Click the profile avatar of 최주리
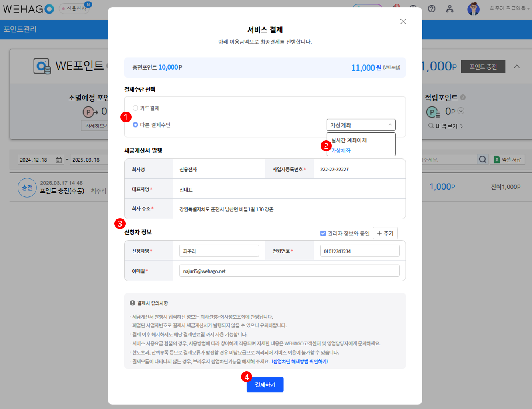The image size is (532, 409). (x=474, y=8)
